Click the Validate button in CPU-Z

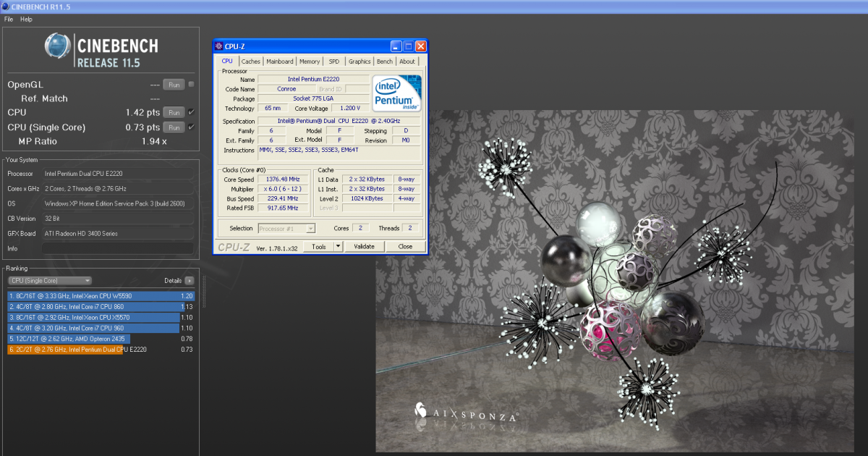[364, 246]
